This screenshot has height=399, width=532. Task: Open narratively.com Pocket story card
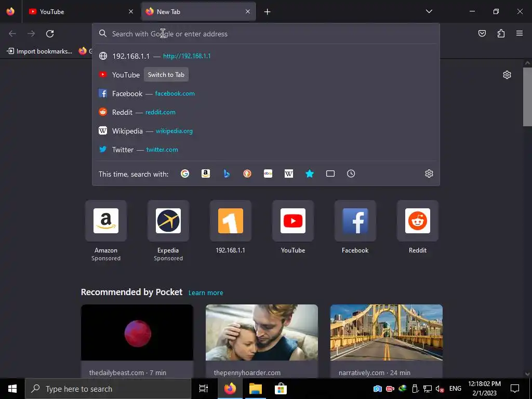387,341
